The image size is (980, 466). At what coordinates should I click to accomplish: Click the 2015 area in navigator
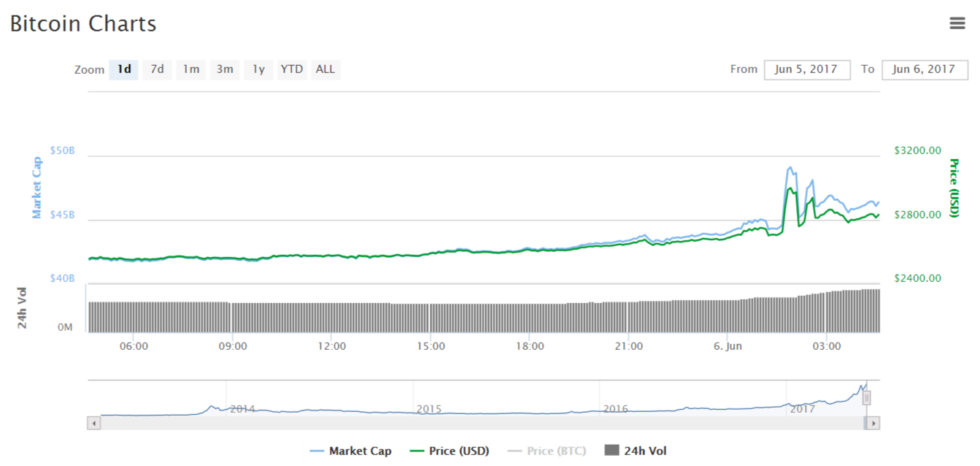click(x=429, y=409)
